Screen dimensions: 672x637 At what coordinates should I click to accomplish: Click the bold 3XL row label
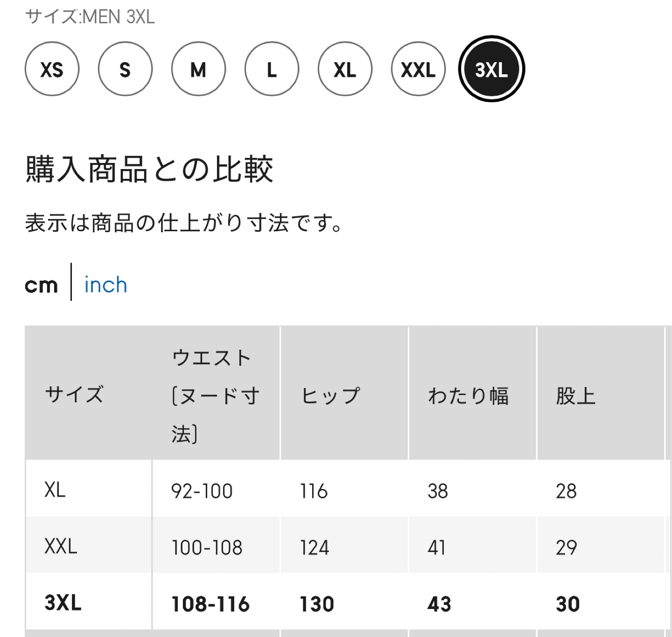pyautogui.click(x=63, y=602)
